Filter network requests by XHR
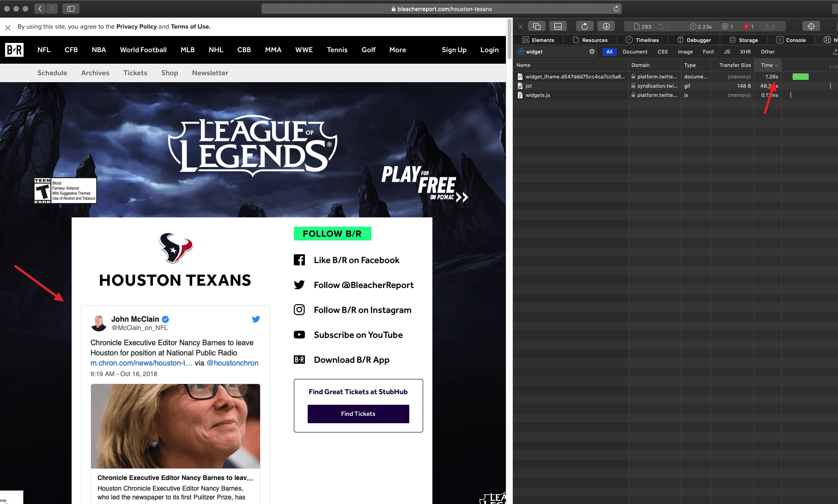Viewport: 838px width, 504px height. pos(745,52)
